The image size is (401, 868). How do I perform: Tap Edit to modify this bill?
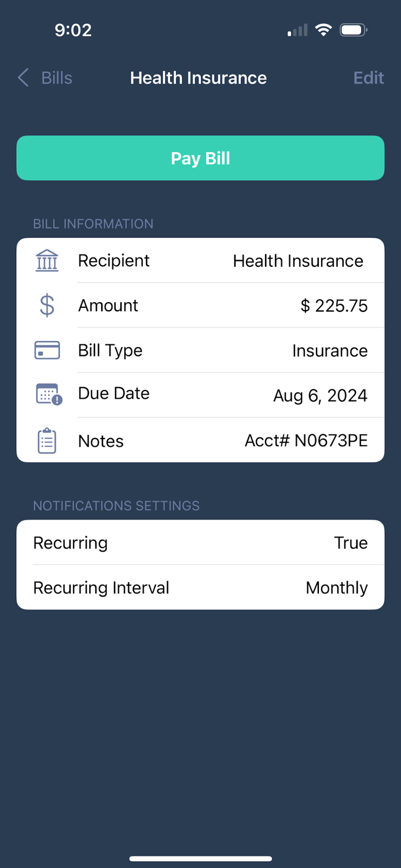tap(368, 78)
